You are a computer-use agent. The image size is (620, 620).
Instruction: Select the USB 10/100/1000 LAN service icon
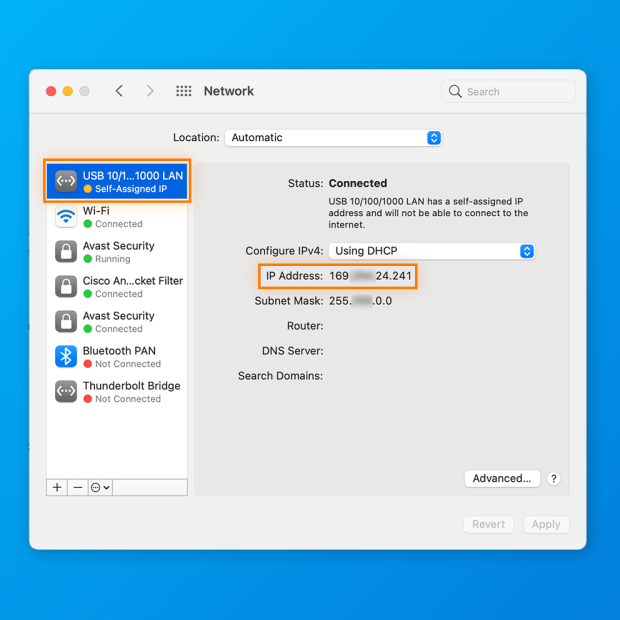[66, 181]
